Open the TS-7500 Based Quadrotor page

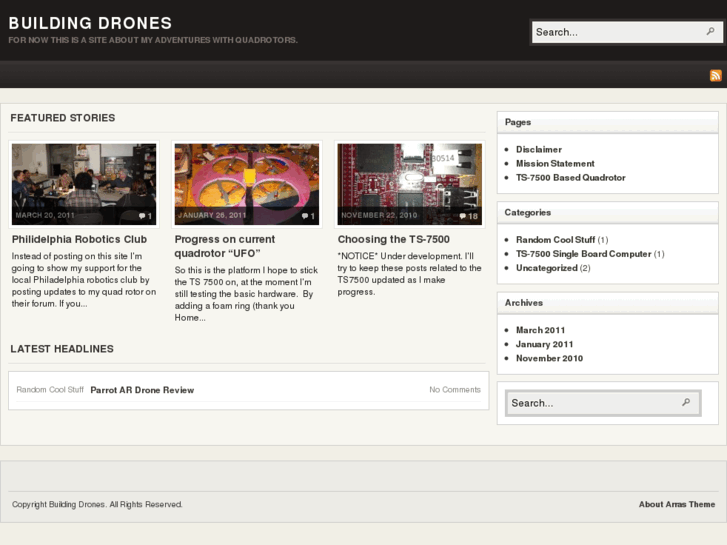click(571, 178)
